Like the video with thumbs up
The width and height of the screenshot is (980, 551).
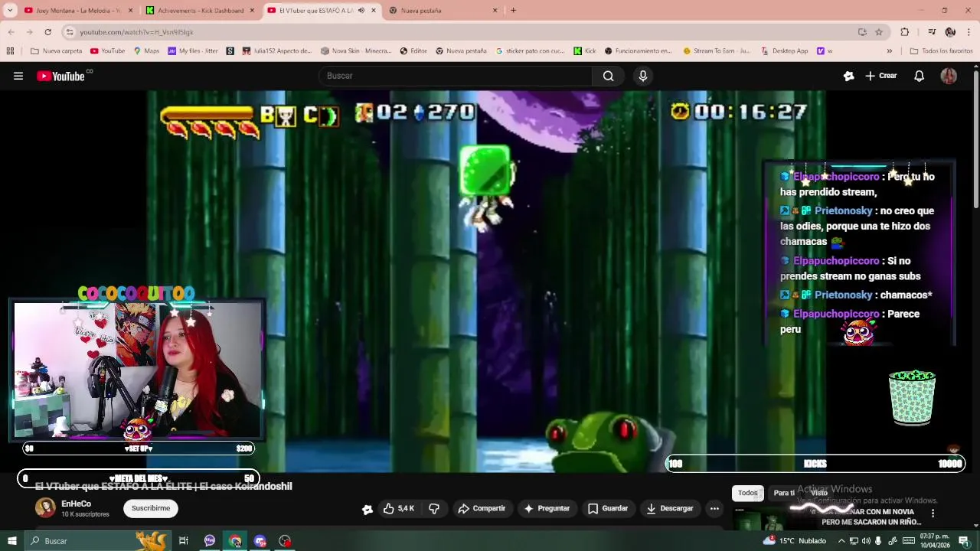(x=399, y=508)
